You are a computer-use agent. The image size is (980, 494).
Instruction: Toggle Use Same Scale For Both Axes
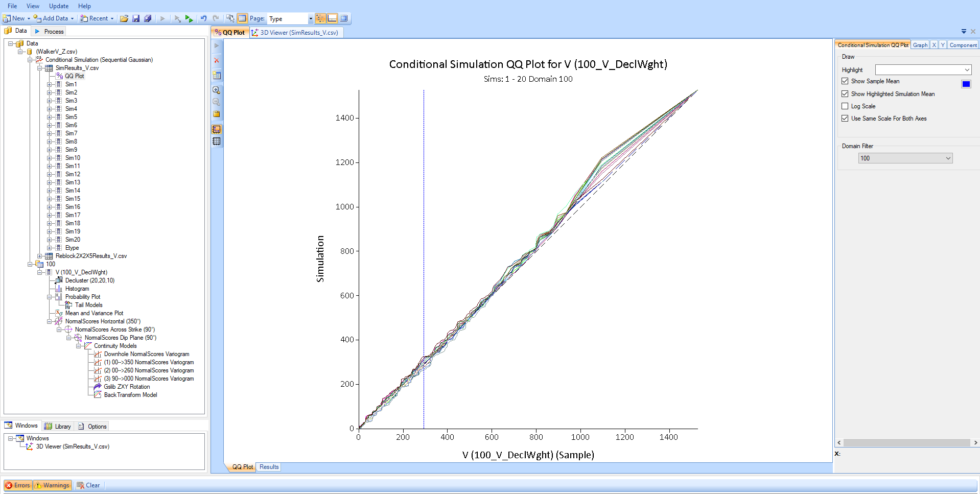click(845, 118)
